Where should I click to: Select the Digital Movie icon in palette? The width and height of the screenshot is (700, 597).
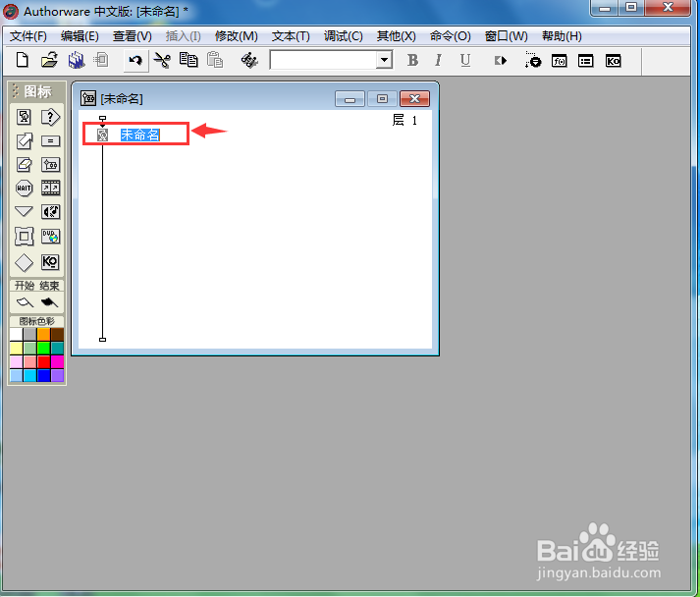point(50,188)
